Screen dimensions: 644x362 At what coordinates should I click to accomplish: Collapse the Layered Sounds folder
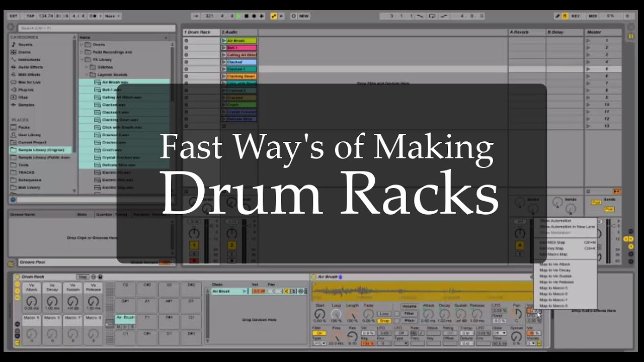point(87,75)
